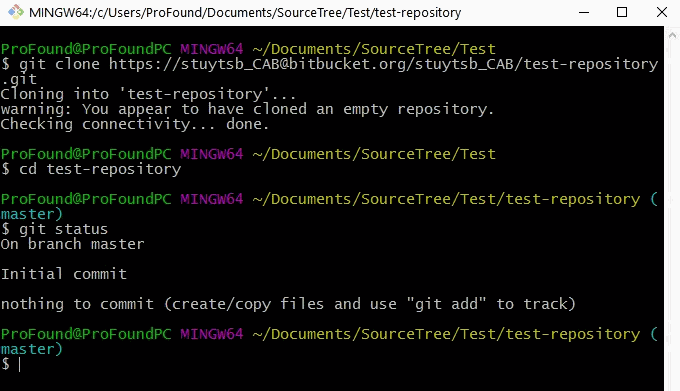Click the 'On branch master' output line
This screenshot has height=391, width=680.
click(72, 244)
